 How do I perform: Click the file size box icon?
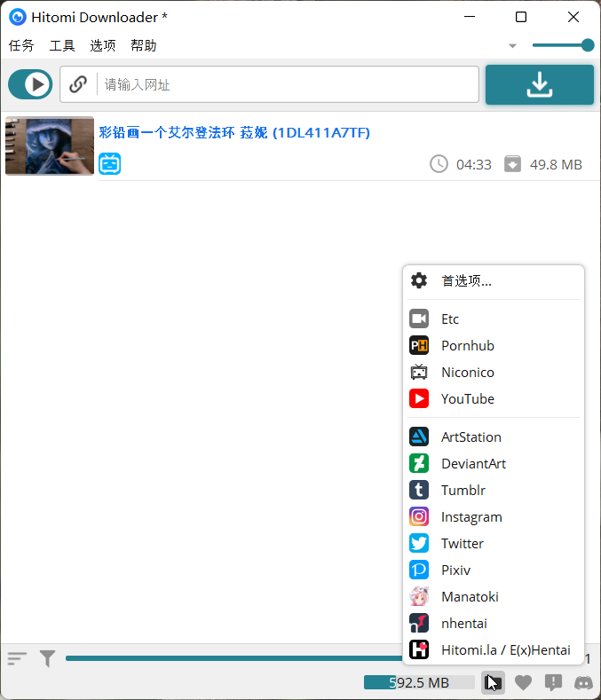pyautogui.click(x=512, y=164)
